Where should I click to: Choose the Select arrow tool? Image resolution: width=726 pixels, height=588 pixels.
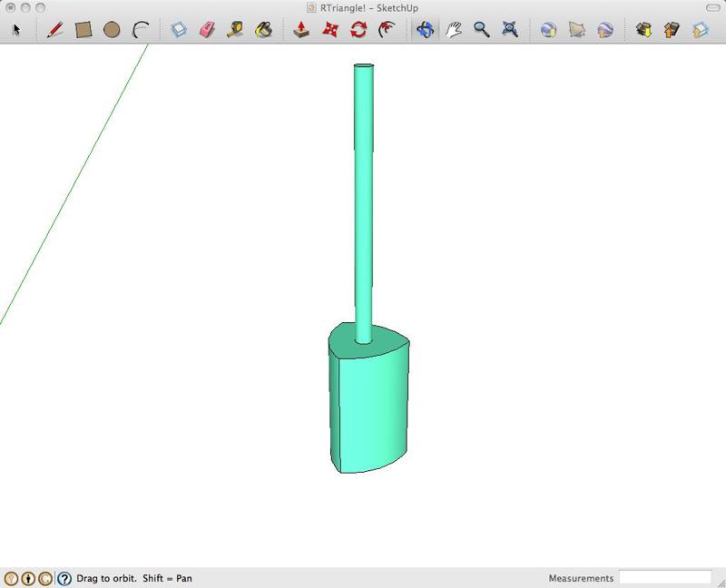click(16, 30)
